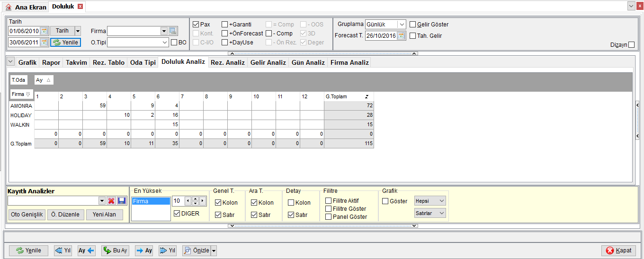Enable the +DayUse checkbox
644x259 pixels.
tap(225, 42)
